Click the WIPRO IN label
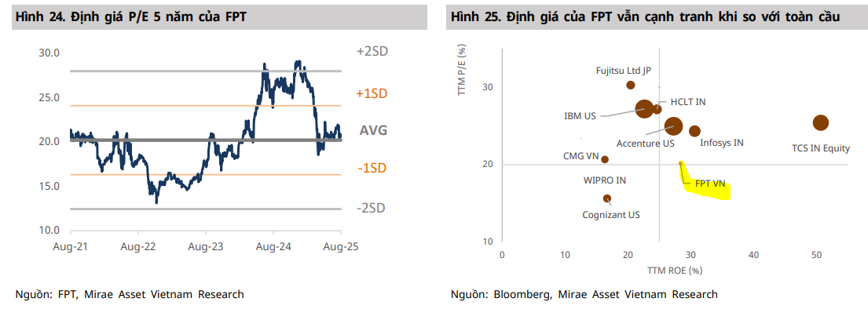The width and height of the screenshot is (868, 320). pos(604,180)
